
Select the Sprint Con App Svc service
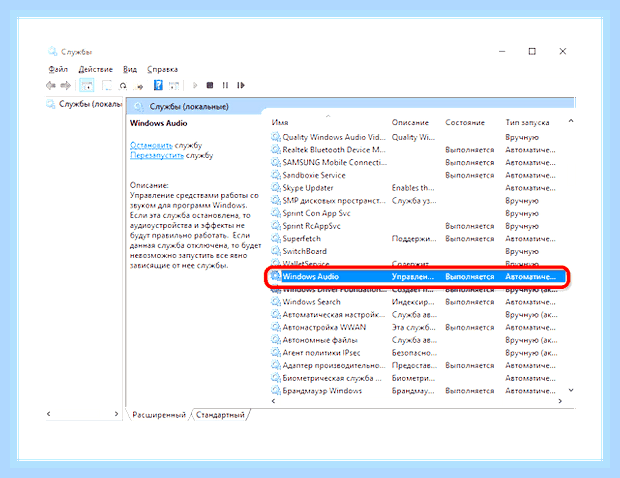tap(316, 213)
